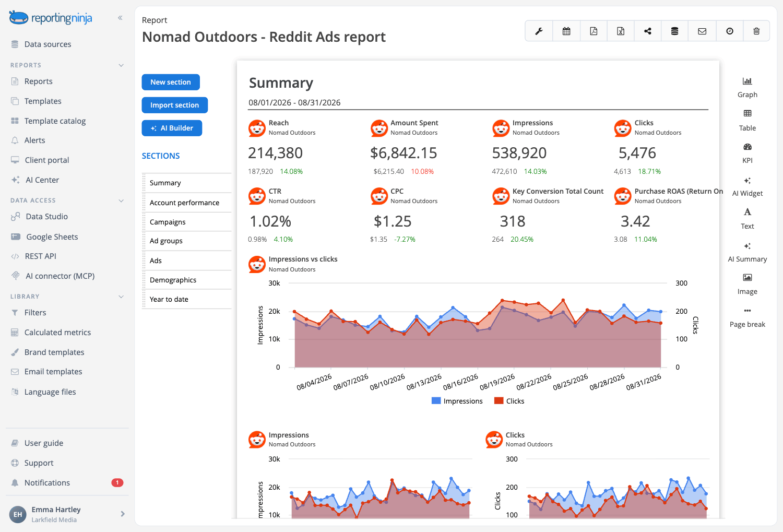Select Ads section
783x532 pixels.
(x=187, y=261)
